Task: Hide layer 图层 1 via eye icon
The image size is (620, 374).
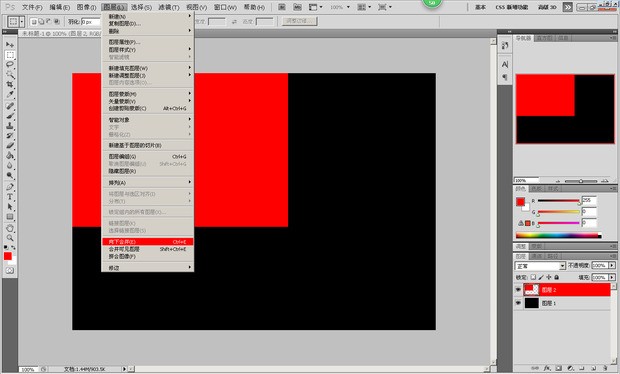Action: coord(518,303)
